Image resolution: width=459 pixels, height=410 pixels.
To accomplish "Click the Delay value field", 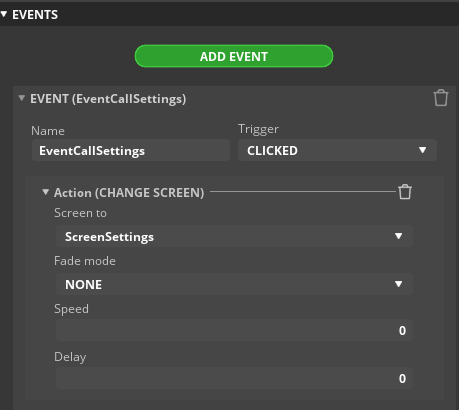I will pyautogui.click(x=234, y=378).
